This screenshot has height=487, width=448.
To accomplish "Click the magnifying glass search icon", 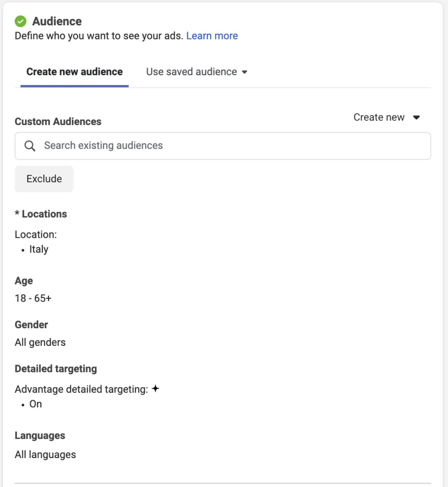I will pyautogui.click(x=29, y=146).
